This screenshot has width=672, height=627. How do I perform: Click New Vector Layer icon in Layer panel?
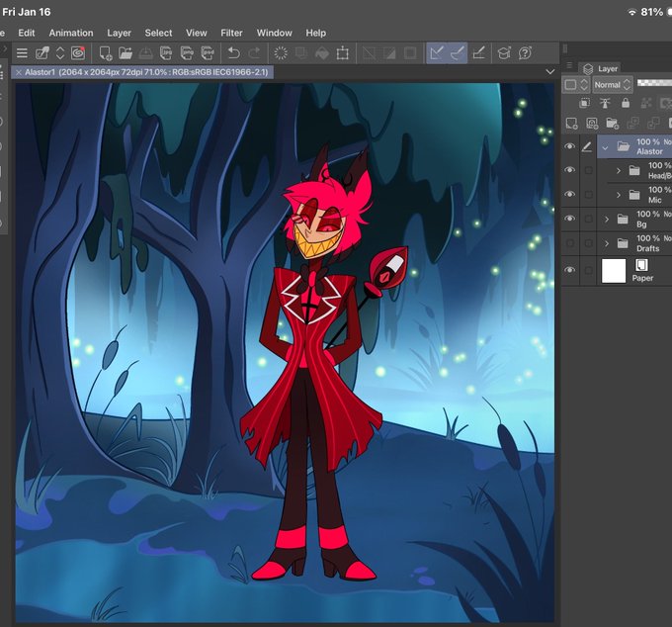click(x=592, y=124)
